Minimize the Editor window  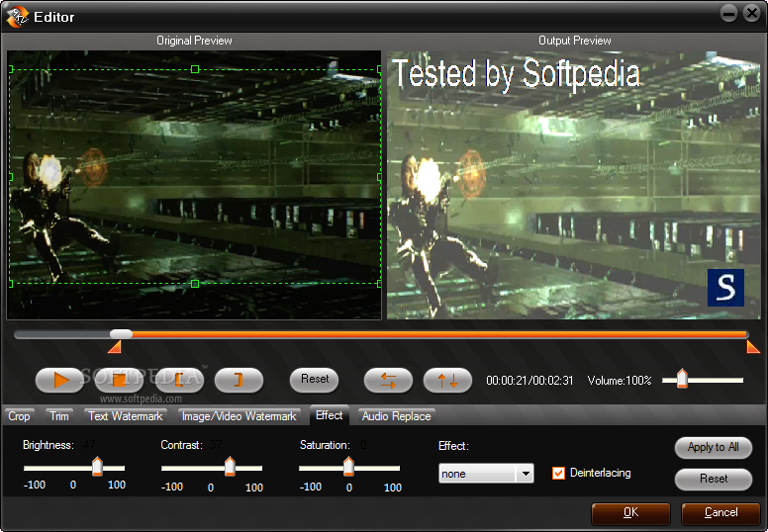click(728, 13)
